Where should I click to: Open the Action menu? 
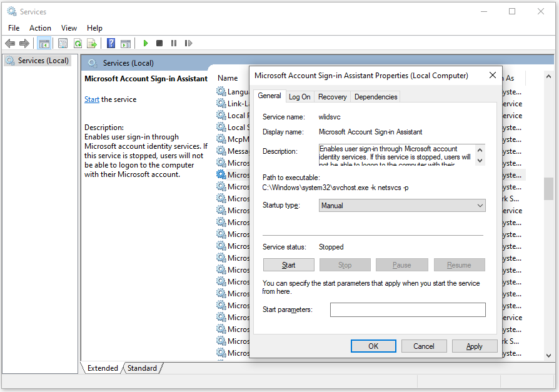(x=40, y=28)
